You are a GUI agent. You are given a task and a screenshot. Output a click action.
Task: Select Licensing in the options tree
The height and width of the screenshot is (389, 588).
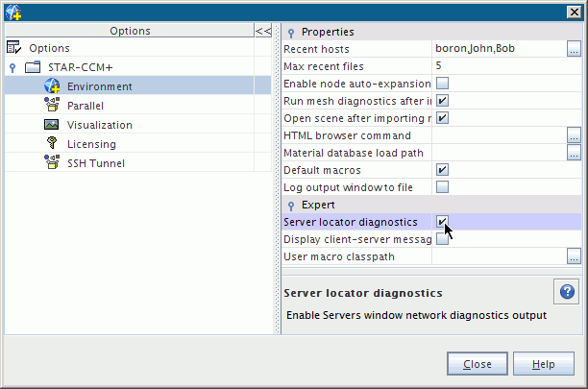click(91, 144)
